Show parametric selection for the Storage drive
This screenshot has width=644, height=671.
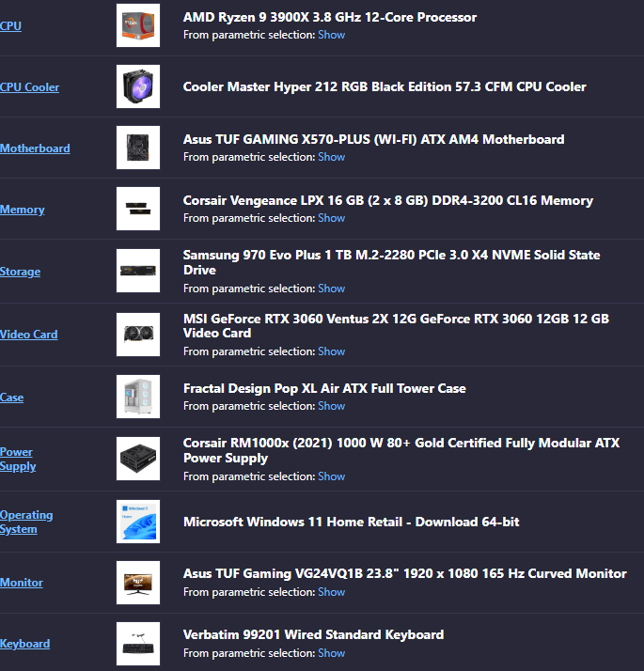pos(332,289)
